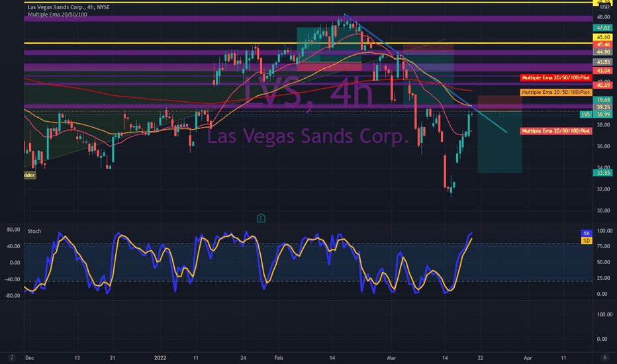This screenshot has width=617, height=364.
Task: Click the earnings 'E' marker icon
Action: [261, 218]
